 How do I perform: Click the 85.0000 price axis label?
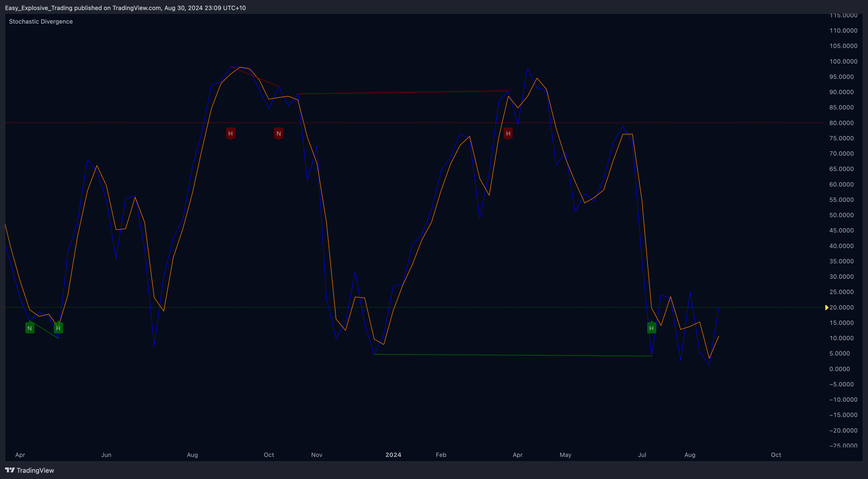(841, 107)
